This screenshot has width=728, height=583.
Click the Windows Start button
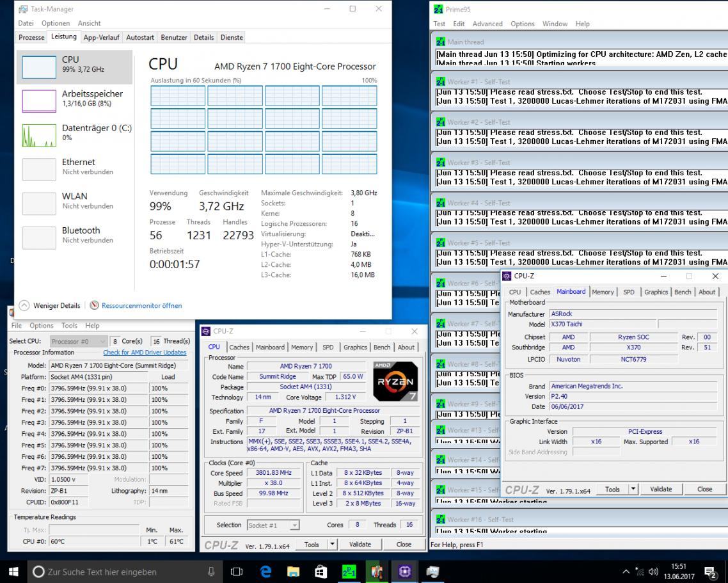13,571
